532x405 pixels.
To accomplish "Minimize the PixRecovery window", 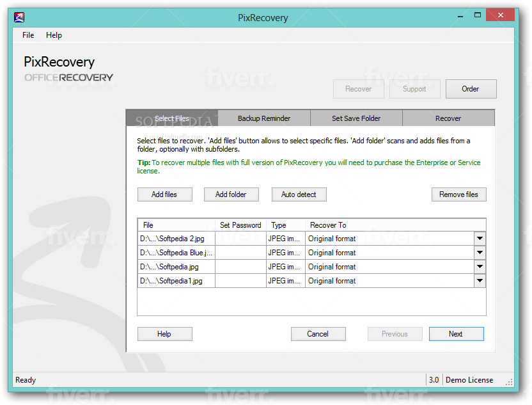I will pyautogui.click(x=460, y=15).
